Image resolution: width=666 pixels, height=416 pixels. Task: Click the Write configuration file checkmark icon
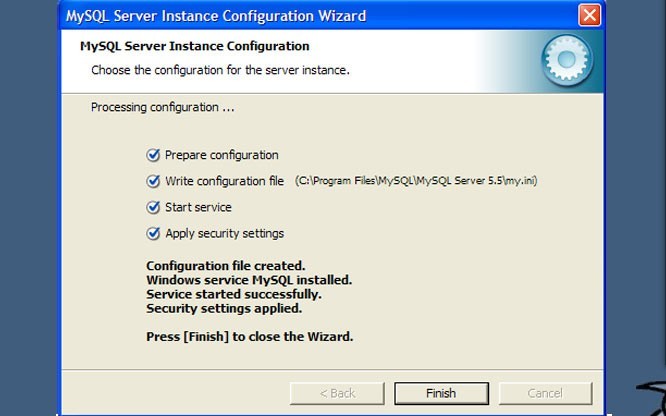(x=153, y=181)
